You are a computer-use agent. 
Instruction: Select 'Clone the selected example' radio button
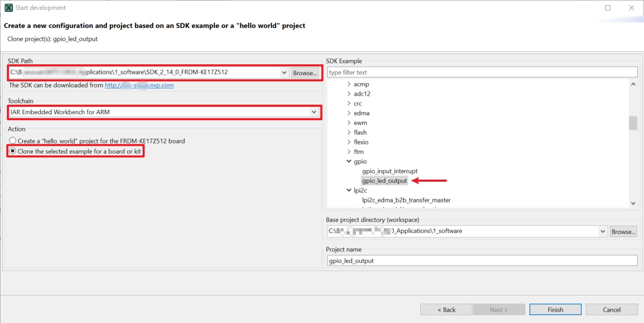point(13,151)
